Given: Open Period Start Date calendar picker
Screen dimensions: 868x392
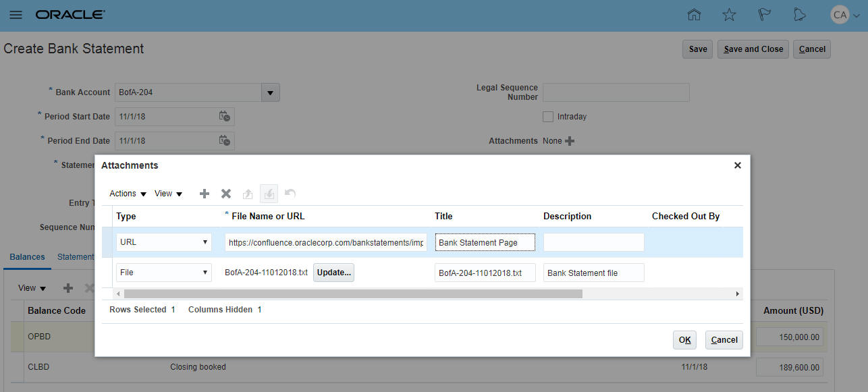Looking at the screenshot, I should pos(225,117).
